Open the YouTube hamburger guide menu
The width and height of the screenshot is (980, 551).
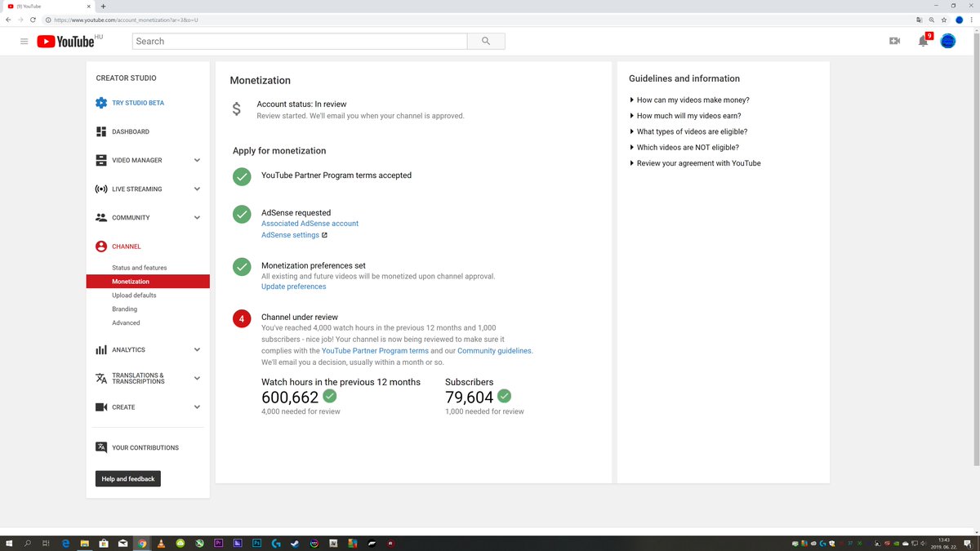point(24,41)
